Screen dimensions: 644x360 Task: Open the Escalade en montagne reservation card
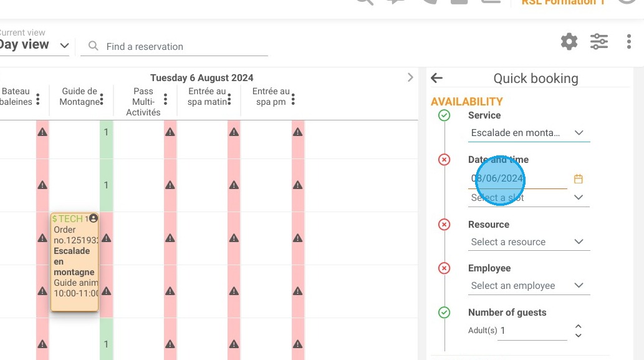coord(74,262)
